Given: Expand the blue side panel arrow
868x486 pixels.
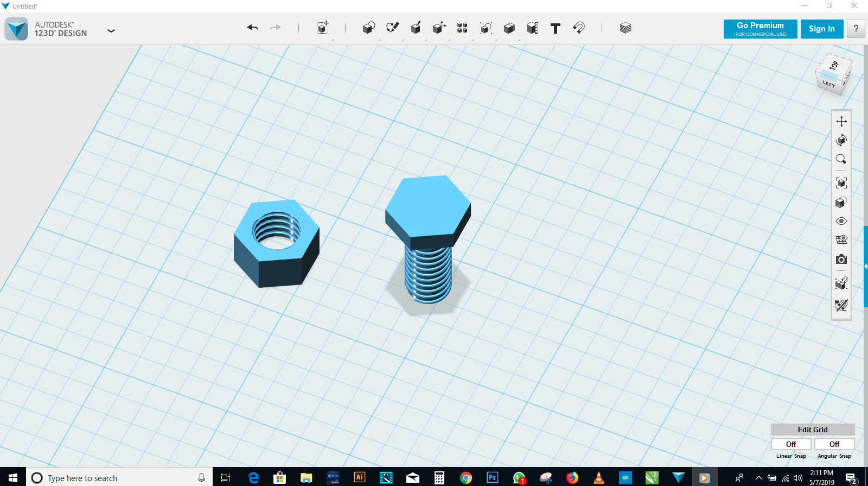Looking at the screenshot, I should (x=865, y=266).
